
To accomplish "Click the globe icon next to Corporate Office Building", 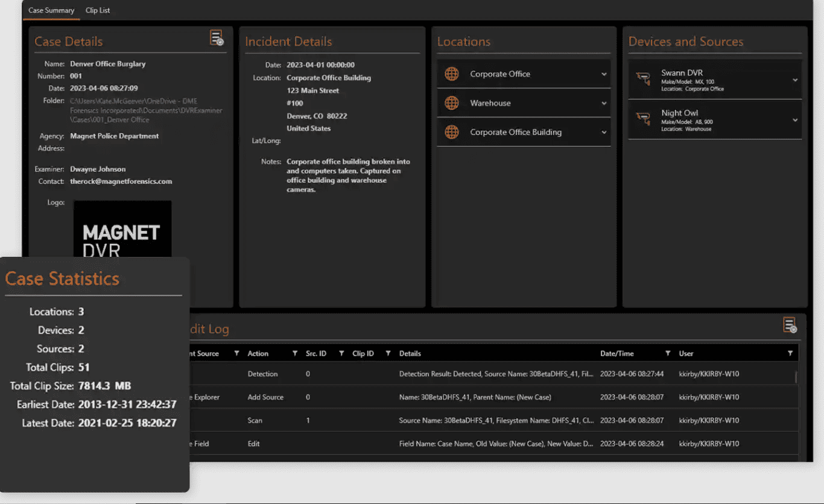I will point(452,132).
